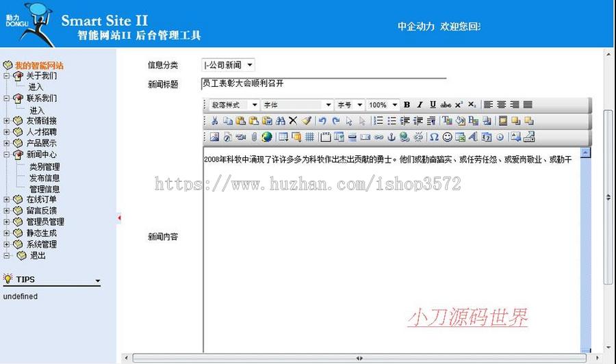Expand the 系统管理 tree node
Image resolution: width=616 pixels, height=364 pixels.
tap(6, 244)
